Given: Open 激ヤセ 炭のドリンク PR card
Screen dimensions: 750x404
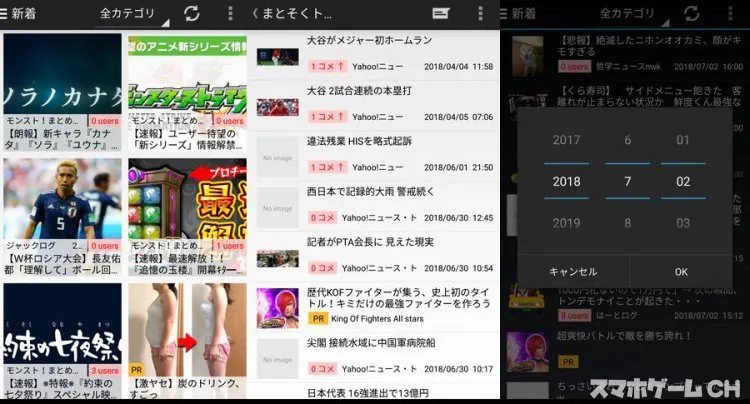Looking at the screenshot, I should 187,341.
